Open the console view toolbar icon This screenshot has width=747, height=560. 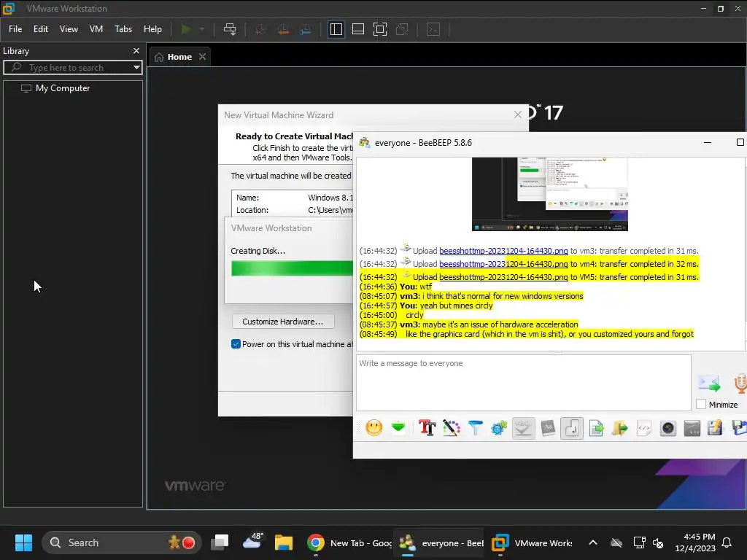click(x=433, y=29)
